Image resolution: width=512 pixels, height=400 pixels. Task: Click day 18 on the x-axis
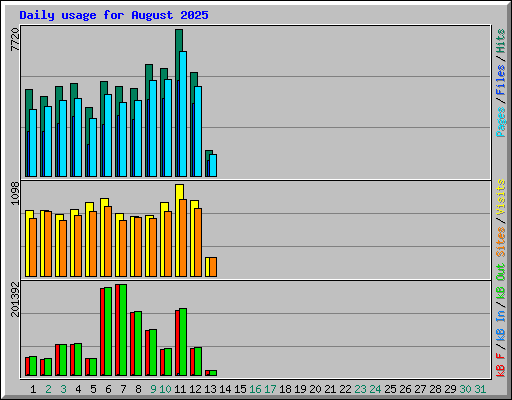285,389
